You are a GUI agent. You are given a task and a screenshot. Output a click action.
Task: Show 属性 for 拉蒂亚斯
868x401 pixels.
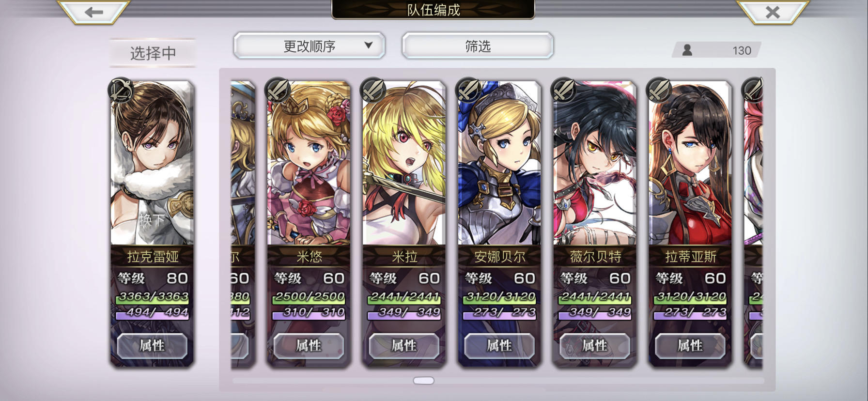click(x=690, y=346)
